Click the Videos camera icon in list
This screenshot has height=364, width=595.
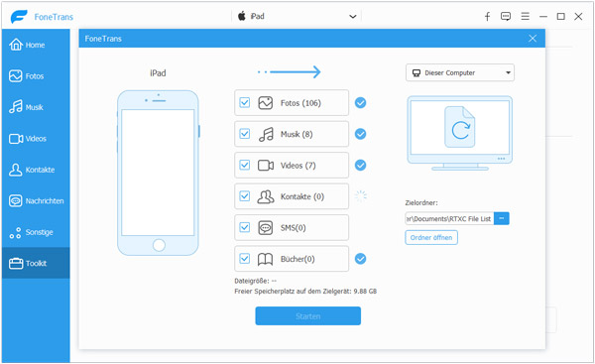click(266, 165)
